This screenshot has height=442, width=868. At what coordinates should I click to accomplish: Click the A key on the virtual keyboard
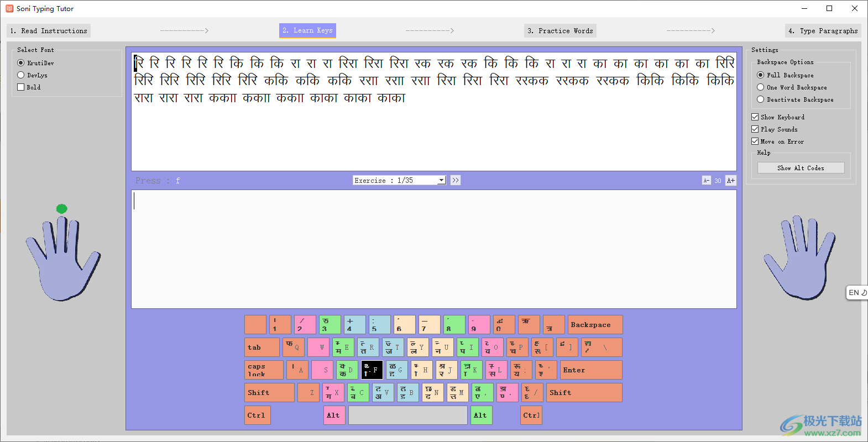click(x=297, y=370)
